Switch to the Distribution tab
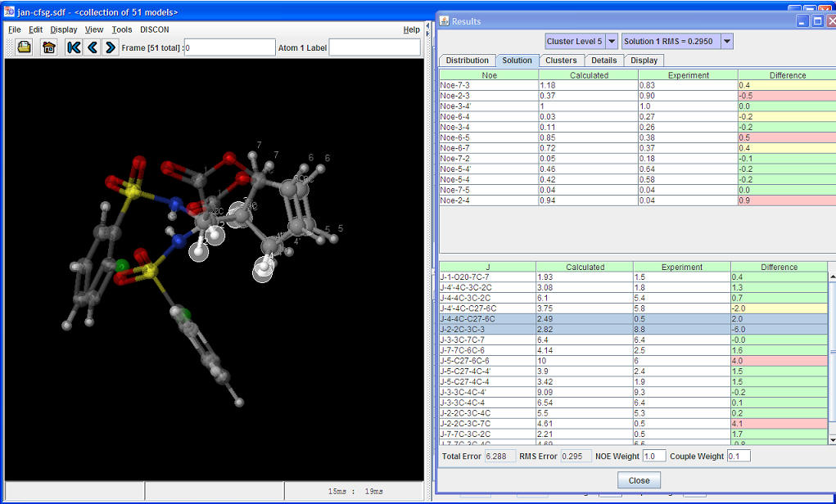The height and width of the screenshot is (504, 836). [467, 61]
